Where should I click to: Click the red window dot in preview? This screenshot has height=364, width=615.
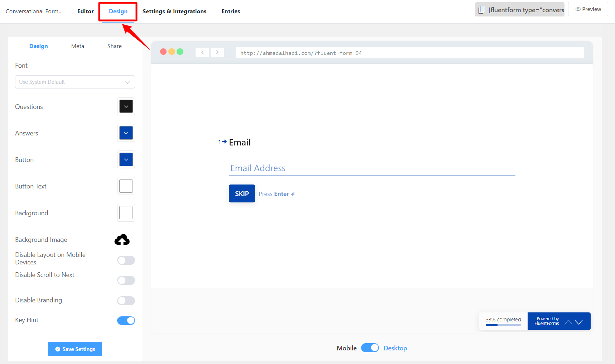[x=163, y=52]
